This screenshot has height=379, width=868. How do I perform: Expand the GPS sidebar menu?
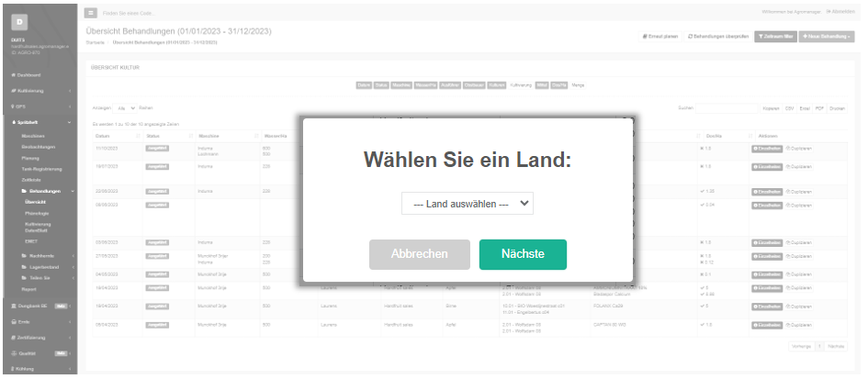click(x=39, y=106)
